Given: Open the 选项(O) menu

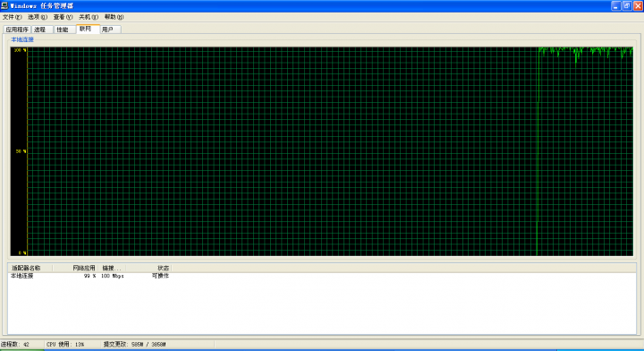Looking at the screenshot, I should tap(38, 17).
